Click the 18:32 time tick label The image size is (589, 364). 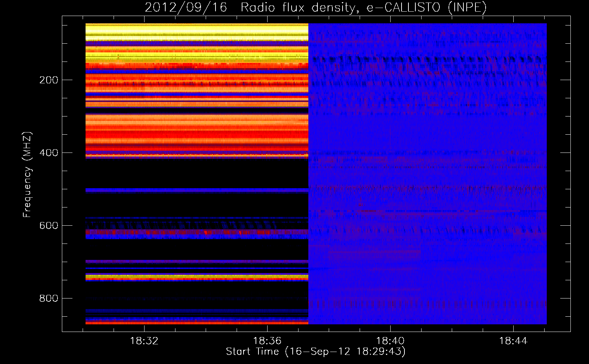145,341
